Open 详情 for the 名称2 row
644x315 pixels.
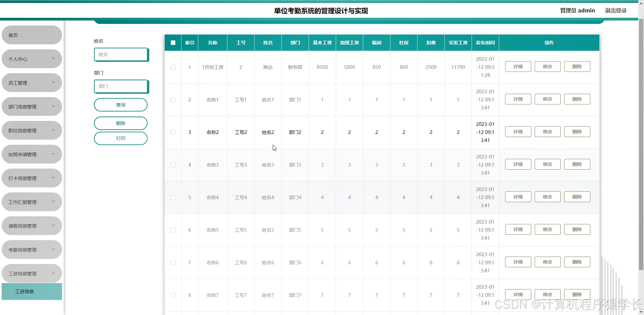click(518, 132)
